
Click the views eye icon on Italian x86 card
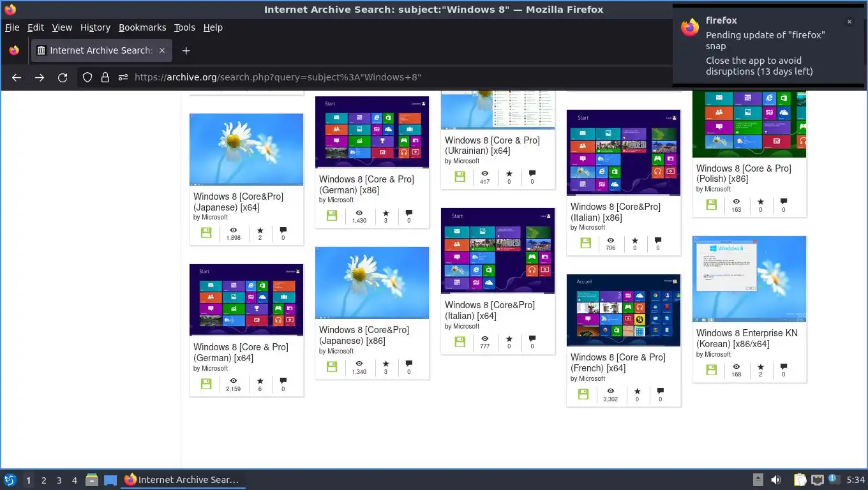(x=611, y=240)
